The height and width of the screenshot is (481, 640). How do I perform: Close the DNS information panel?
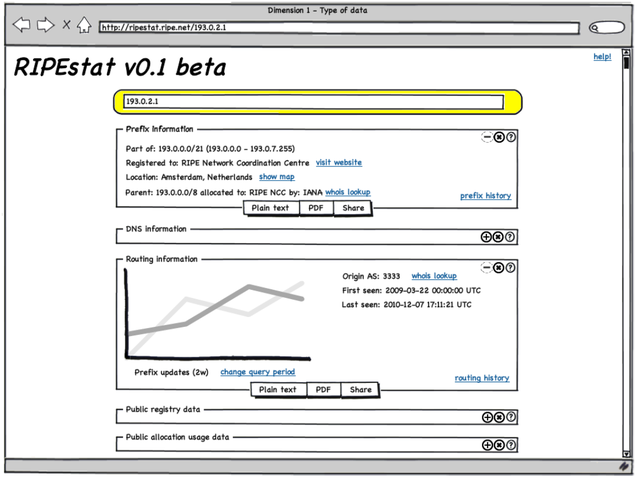point(498,237)
